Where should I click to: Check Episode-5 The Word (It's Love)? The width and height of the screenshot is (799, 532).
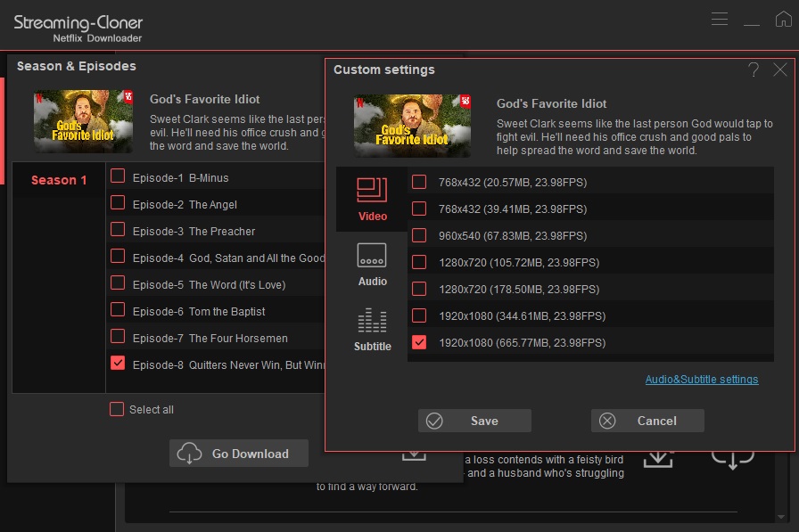(118, 283)
